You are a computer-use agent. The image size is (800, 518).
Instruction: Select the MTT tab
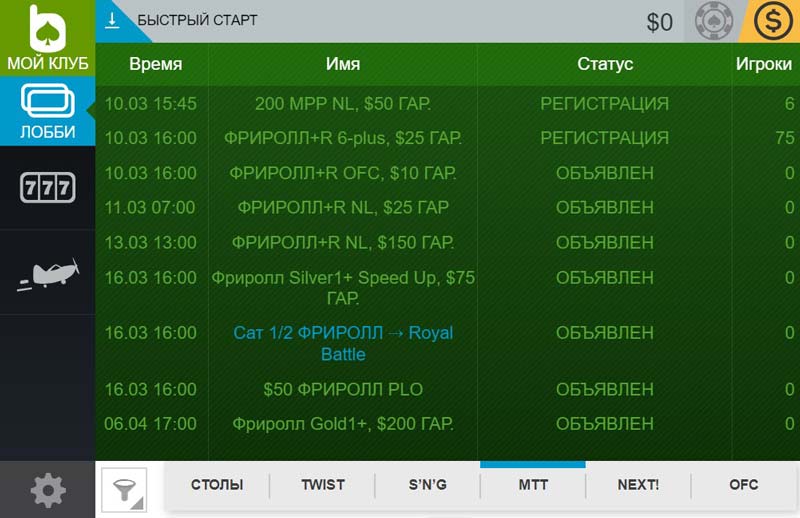(533, 484)
